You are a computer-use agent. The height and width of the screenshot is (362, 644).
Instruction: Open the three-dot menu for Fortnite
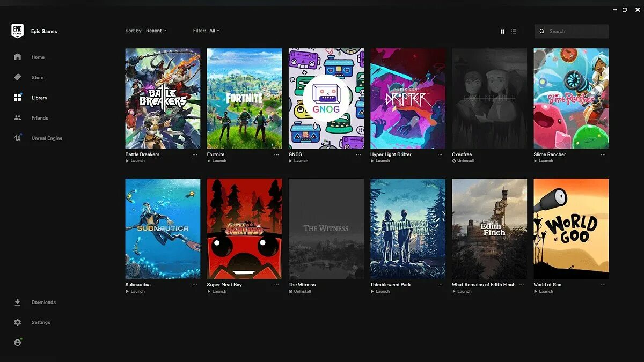point(276,154)
